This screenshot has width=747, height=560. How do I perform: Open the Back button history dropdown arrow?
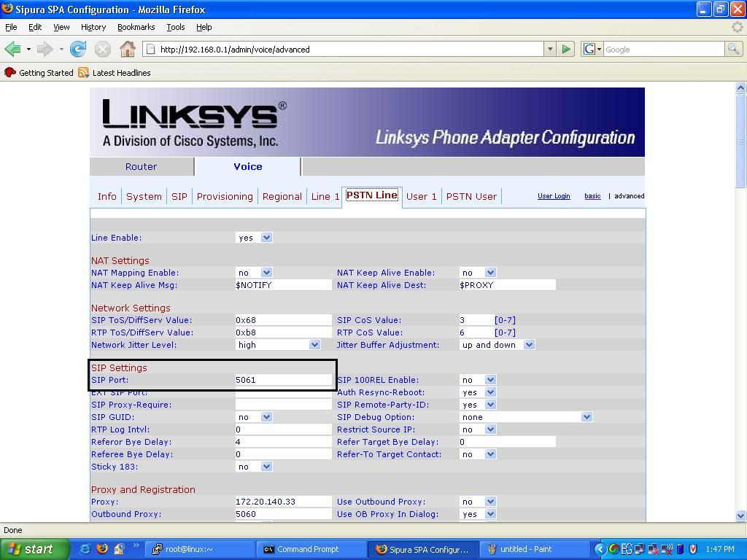point(28,49)
